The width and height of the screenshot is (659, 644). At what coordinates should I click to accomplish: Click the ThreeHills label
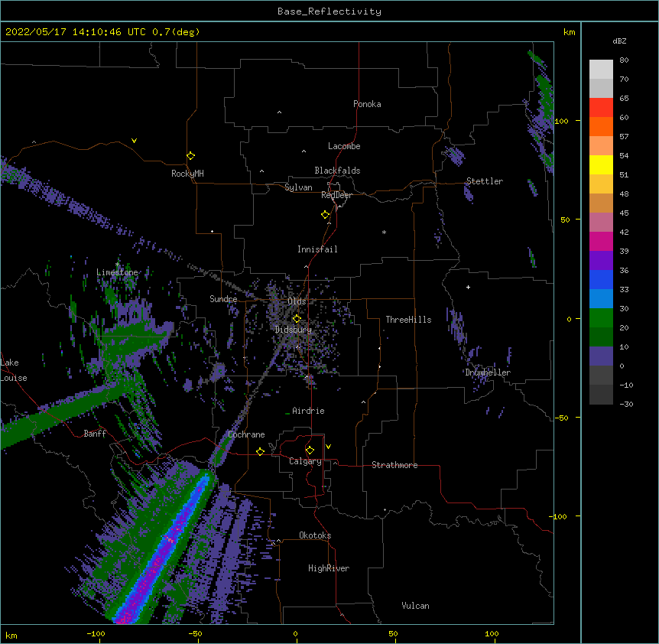(408, 320)
